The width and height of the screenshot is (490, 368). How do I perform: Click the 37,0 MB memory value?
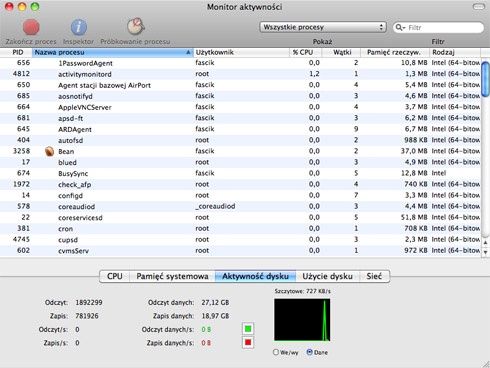tap(414, 151)
